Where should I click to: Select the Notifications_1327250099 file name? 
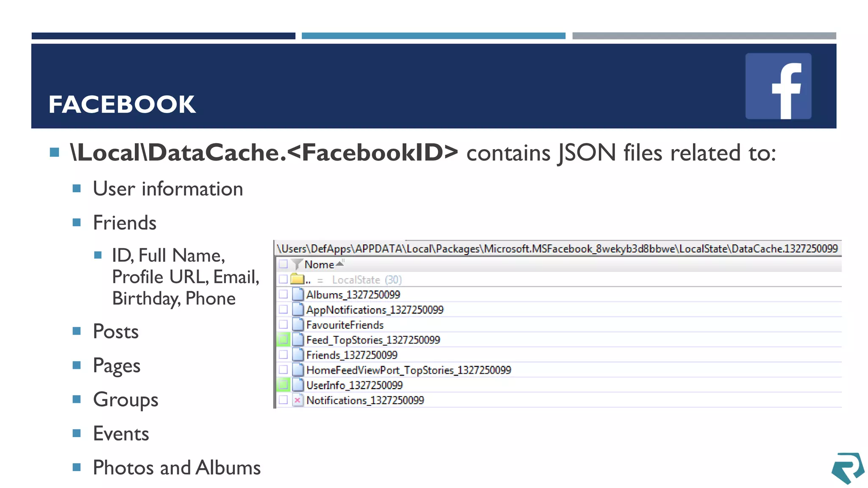click(x=365, y=400)
